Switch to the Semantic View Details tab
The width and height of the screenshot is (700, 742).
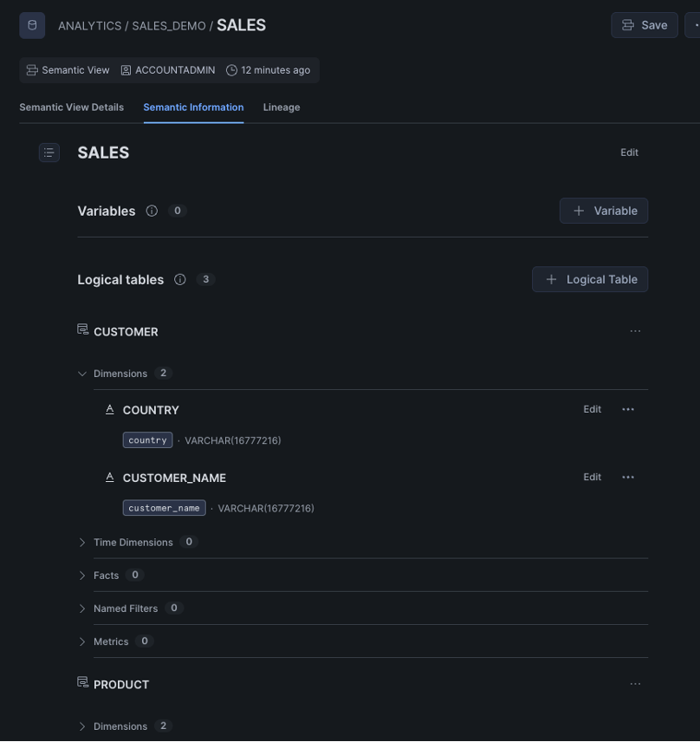click(71, 107)
